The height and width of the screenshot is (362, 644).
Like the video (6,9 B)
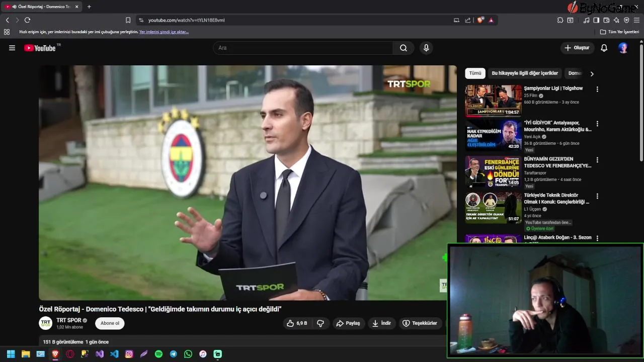coord(296,323)
